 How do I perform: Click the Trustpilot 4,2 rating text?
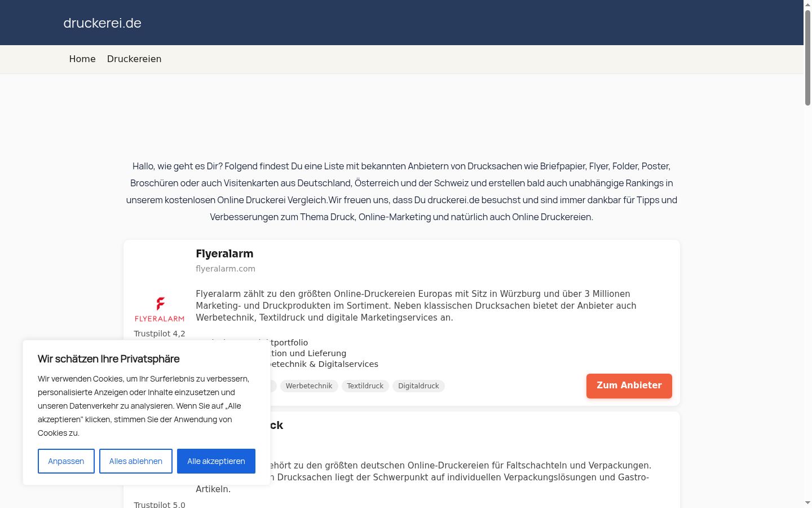coord(160,334)
